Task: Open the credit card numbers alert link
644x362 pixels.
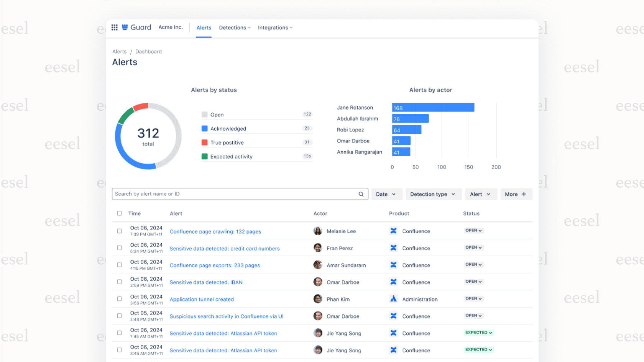Action: coord(225,249)
